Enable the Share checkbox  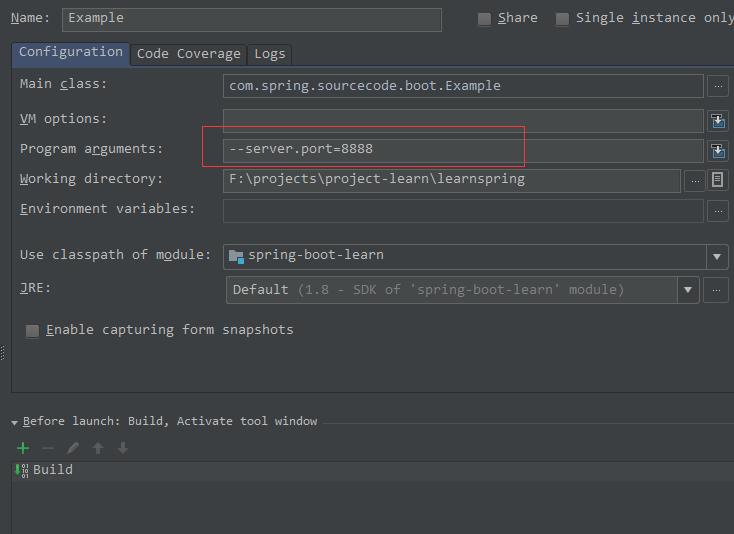pos(485,19)
